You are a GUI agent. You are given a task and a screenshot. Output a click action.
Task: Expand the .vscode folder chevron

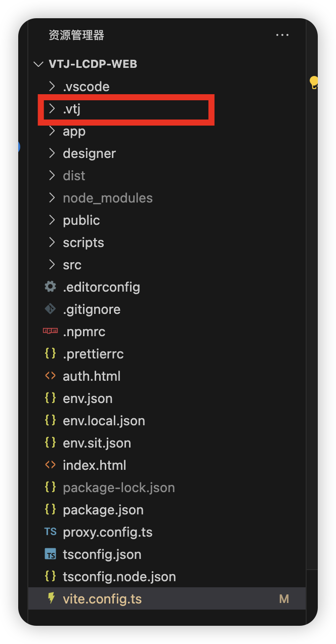point(52,87)
